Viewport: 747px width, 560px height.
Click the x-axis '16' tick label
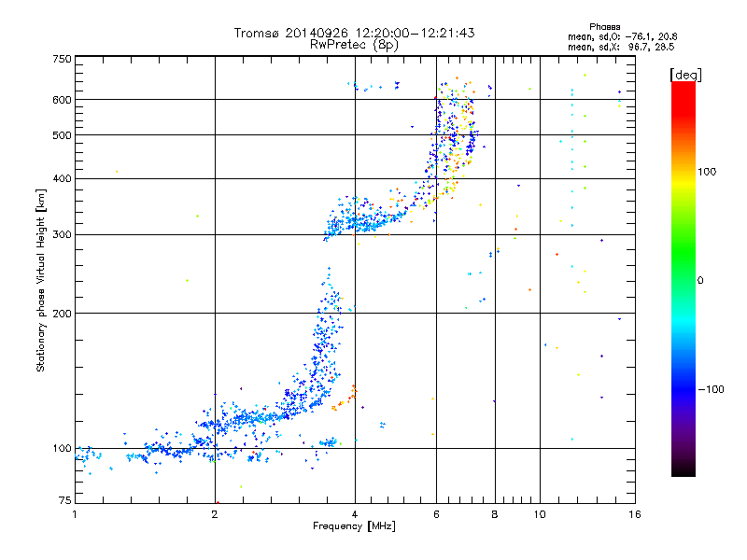[x=635, y=514]
